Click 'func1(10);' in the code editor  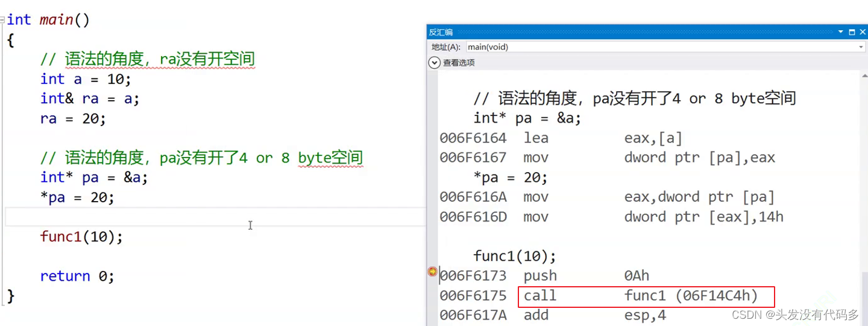(x=81, y=237)
